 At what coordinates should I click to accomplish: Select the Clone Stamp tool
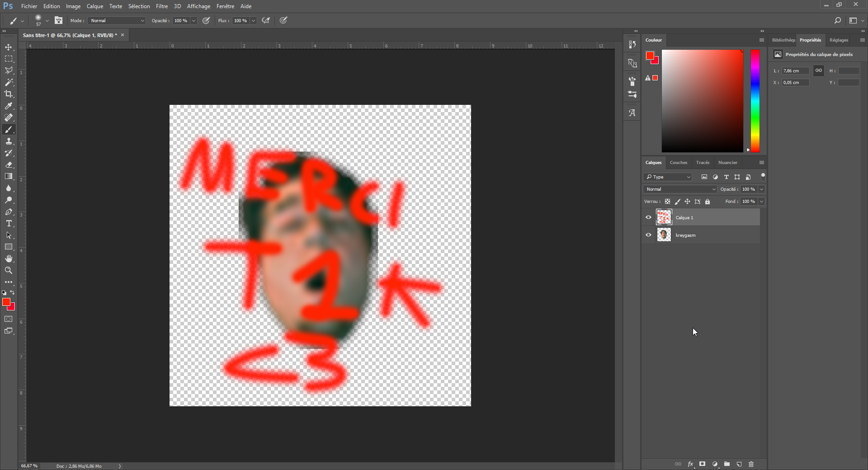[9, 141]
